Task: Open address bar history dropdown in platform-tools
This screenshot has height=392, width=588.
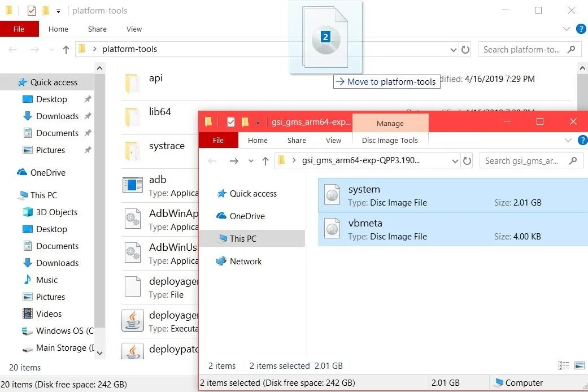Action: click(454, 50)
